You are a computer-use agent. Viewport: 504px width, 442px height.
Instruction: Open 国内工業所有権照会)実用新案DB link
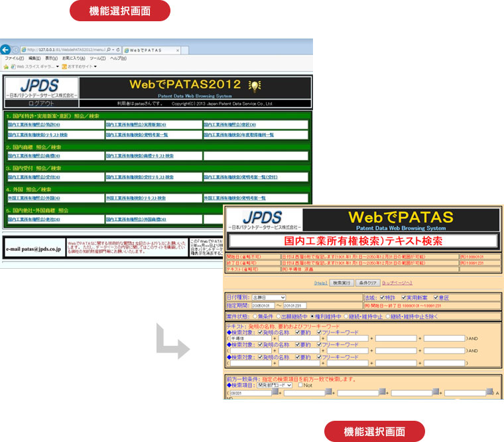click(136, 125)
